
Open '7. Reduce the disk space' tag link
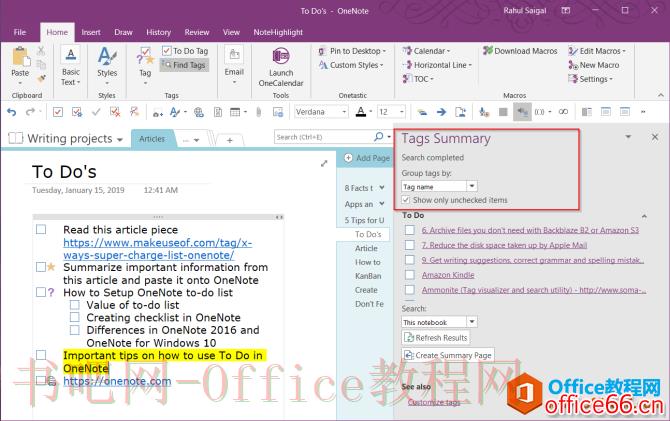[x=504, y=245]
